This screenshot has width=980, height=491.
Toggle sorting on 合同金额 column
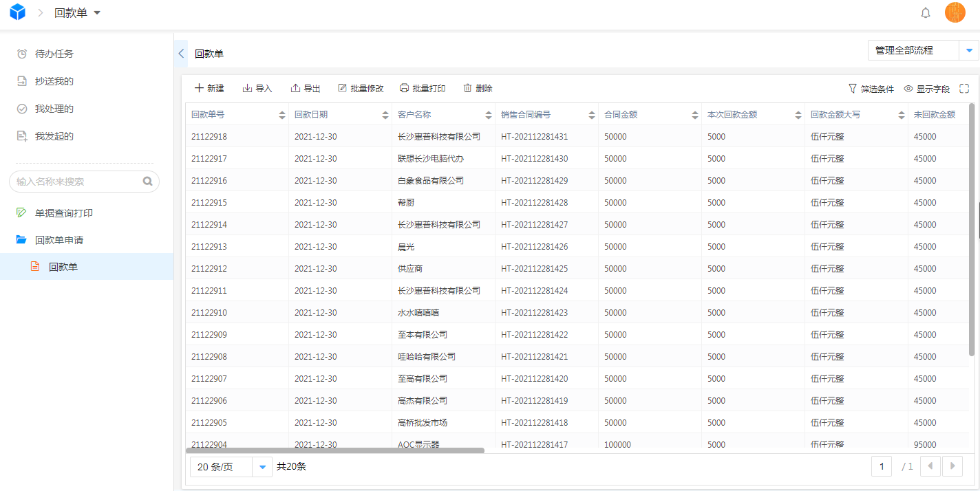pos(694,114)
